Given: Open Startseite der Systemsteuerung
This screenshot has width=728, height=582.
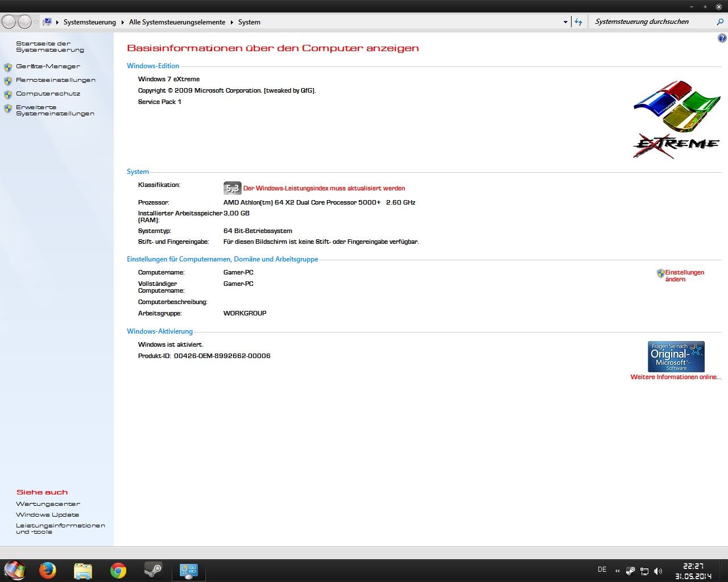Looking at the screenshot, I should (x=50, y=47).
